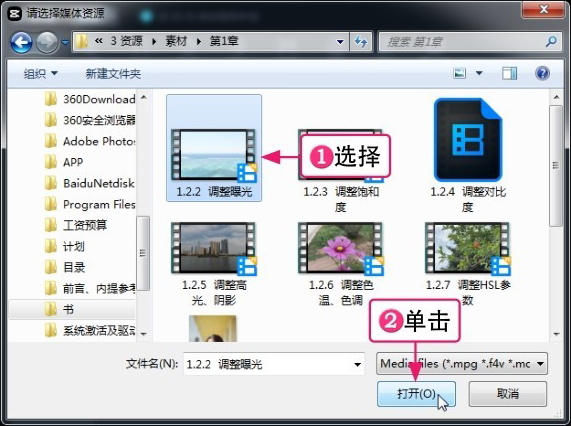Image resolution: width=571 pixels, height=426 pixels.
Task: Click the refresh icon beside address bar
Action: click(x=361, y=42)
